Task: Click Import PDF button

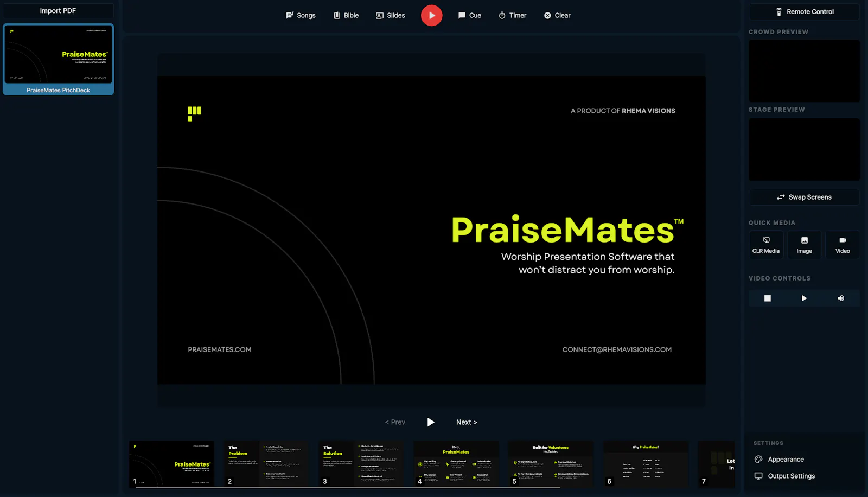Action: tap(58, 10)
